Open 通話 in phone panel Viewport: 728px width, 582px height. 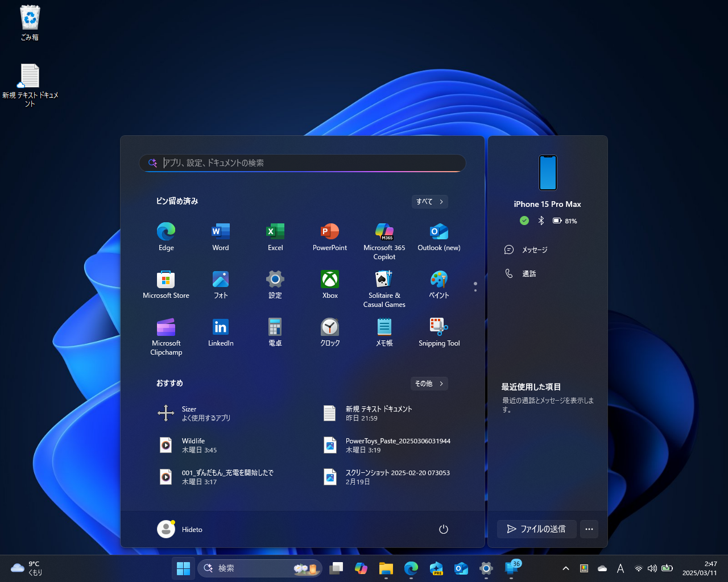click(547, 273)
